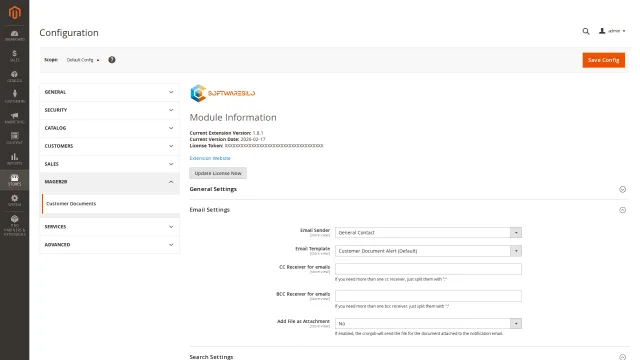Expand the GENERAL configuration tab
The image size is (640, 360).
(109, 92)
